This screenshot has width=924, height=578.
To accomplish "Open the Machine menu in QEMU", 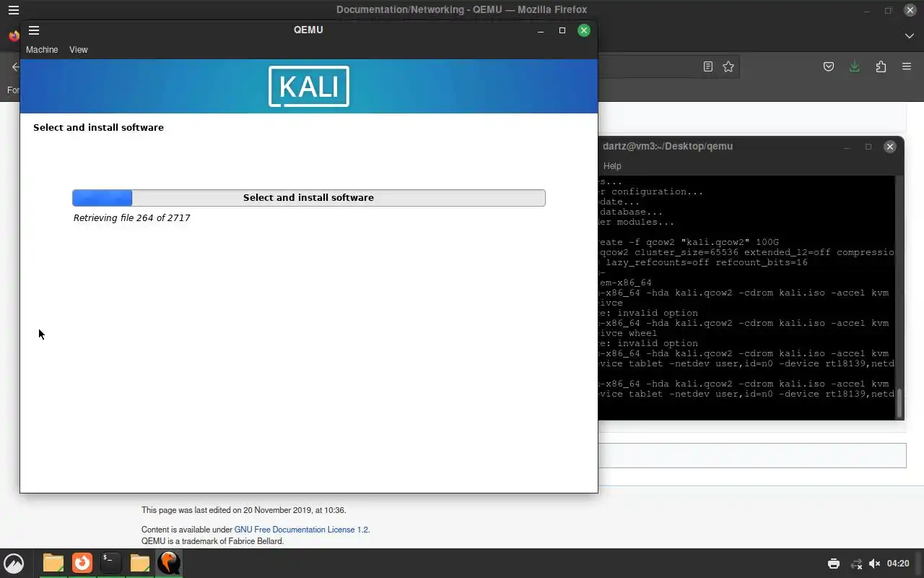I will point(42,50).
